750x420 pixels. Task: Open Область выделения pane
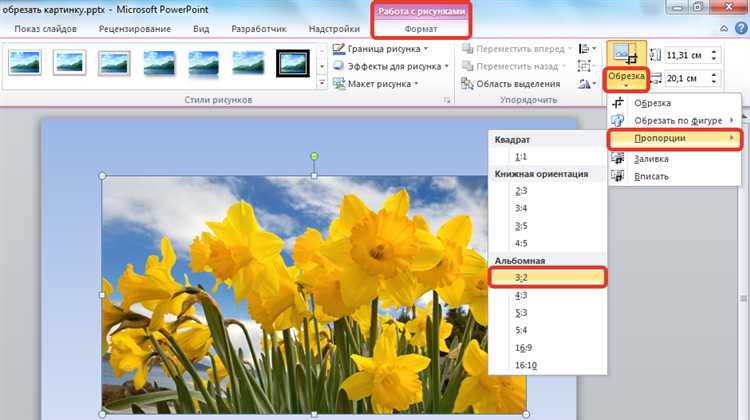(x=510, y=84)
